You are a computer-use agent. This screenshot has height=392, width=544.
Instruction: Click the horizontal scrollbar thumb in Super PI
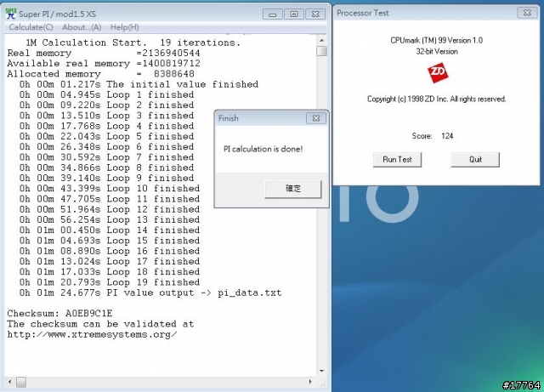[21, 382]
